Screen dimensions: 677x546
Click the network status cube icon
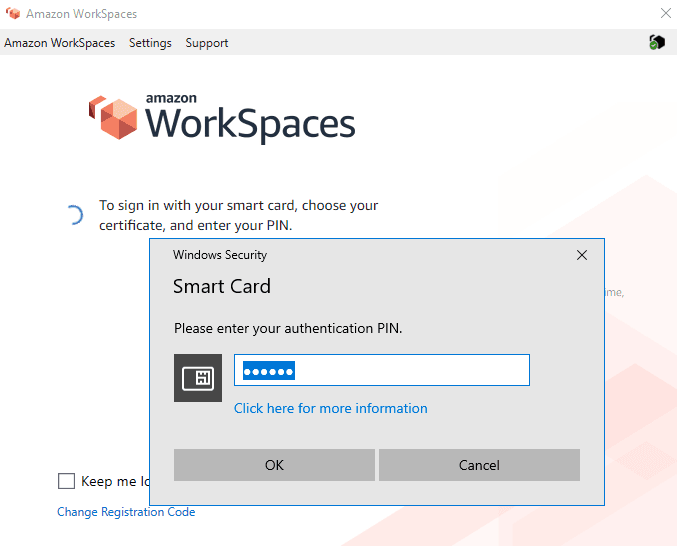point(657,42)
